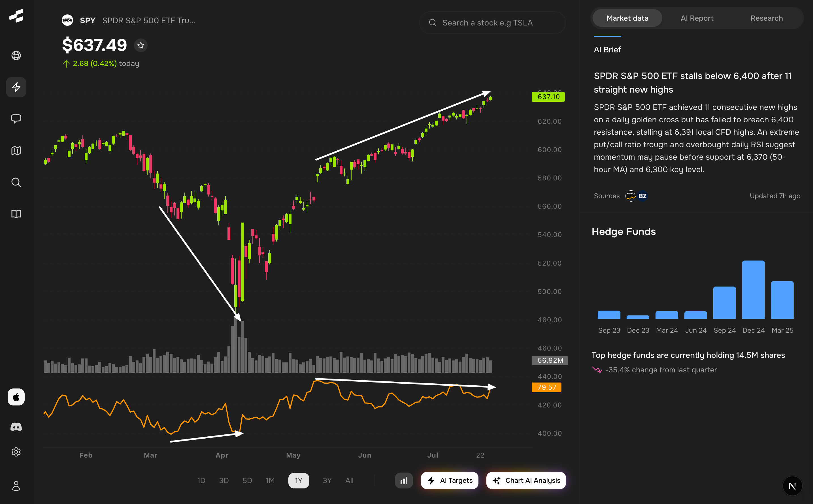Click the magnifier icon in sidebar
The width and height of the screenshot is (813, 504).
(16, 182)
